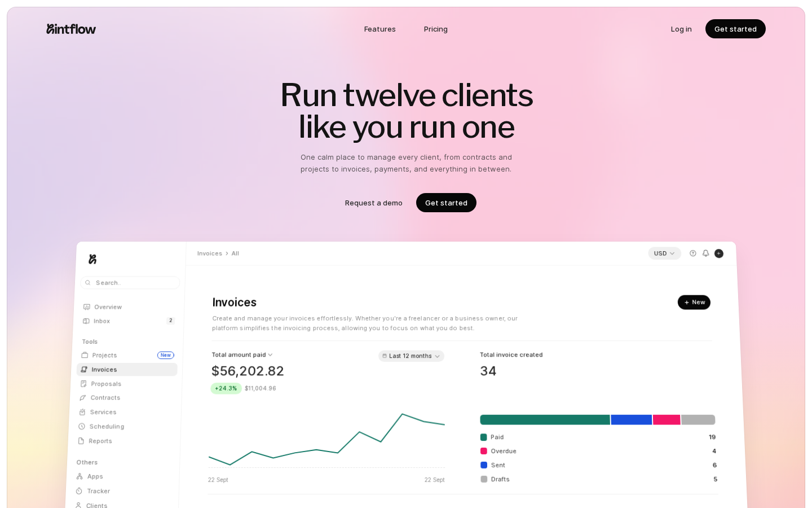Click the pink Overdue bar segment

[x=667, y=420]
